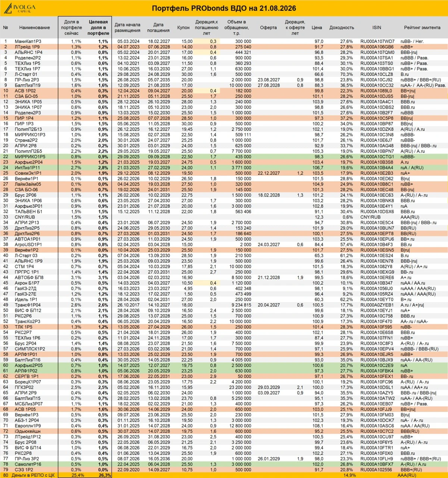The height and width of the screenshot is (478, 448).
Task: Select the 'СовкмЭк1Р1' name cell
Action: 28,173
